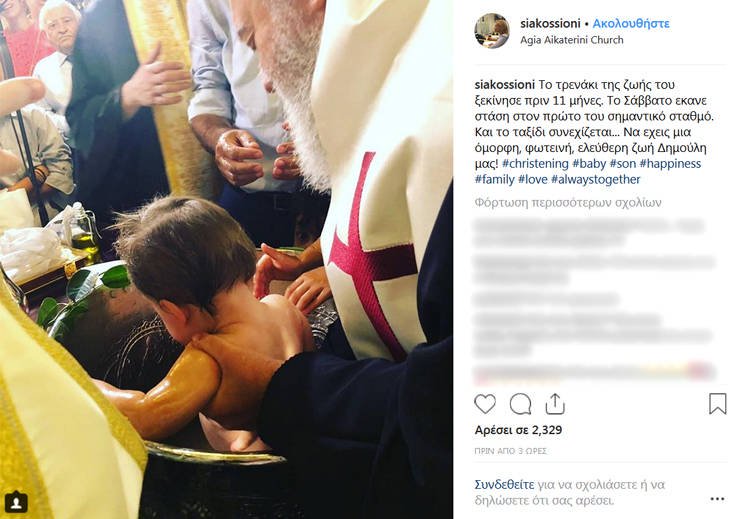Open Agia Aikaterini Church location
The image size is (735, 519).
pos(572,40)
